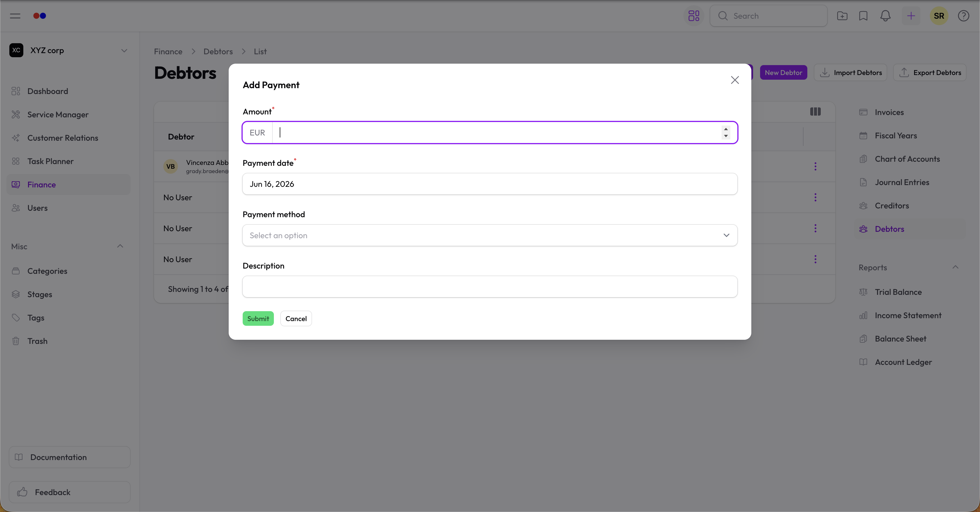Click the New Debtor button

783,73
